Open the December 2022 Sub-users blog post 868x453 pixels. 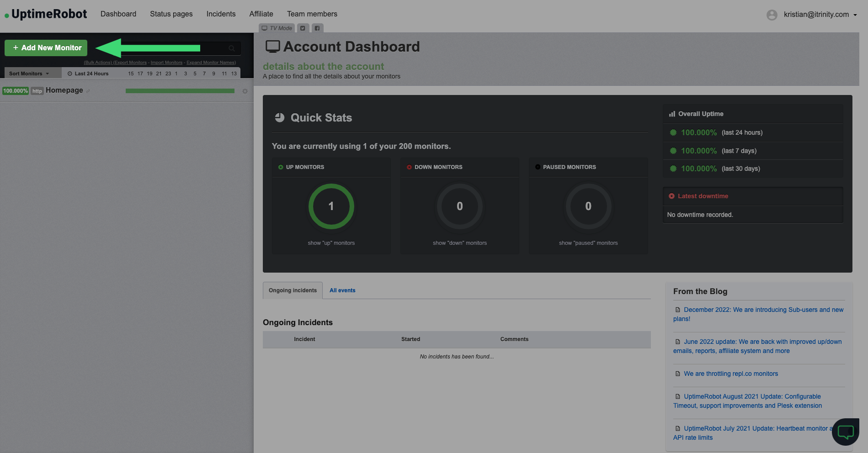(758, 314)
